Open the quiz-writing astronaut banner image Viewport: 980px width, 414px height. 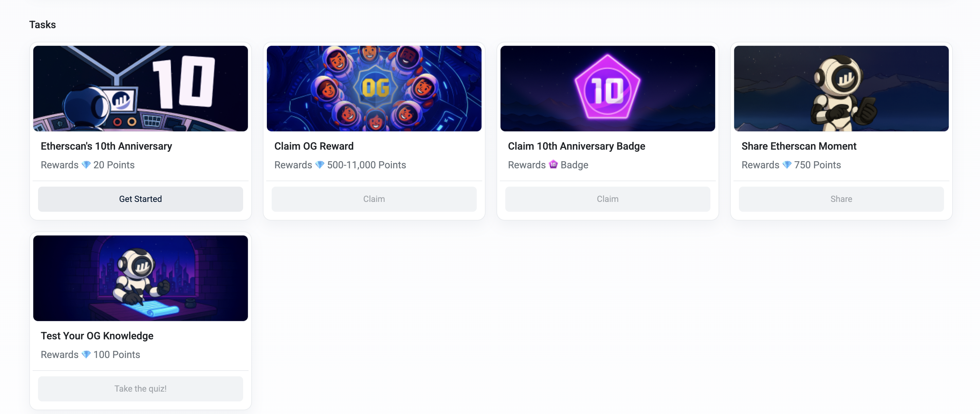click(140, 278)
